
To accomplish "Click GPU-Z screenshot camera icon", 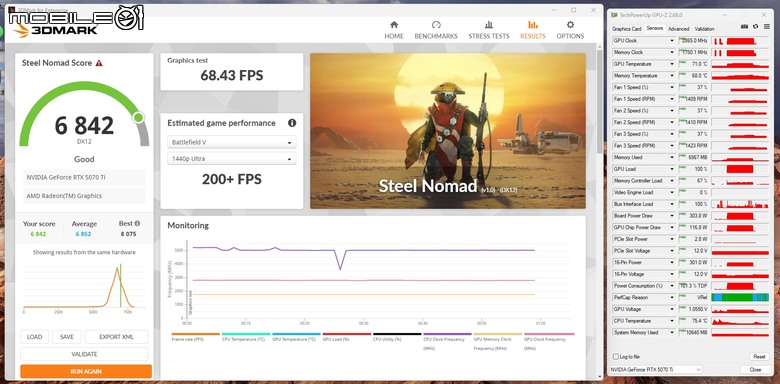I will click(x=744, y=27).
